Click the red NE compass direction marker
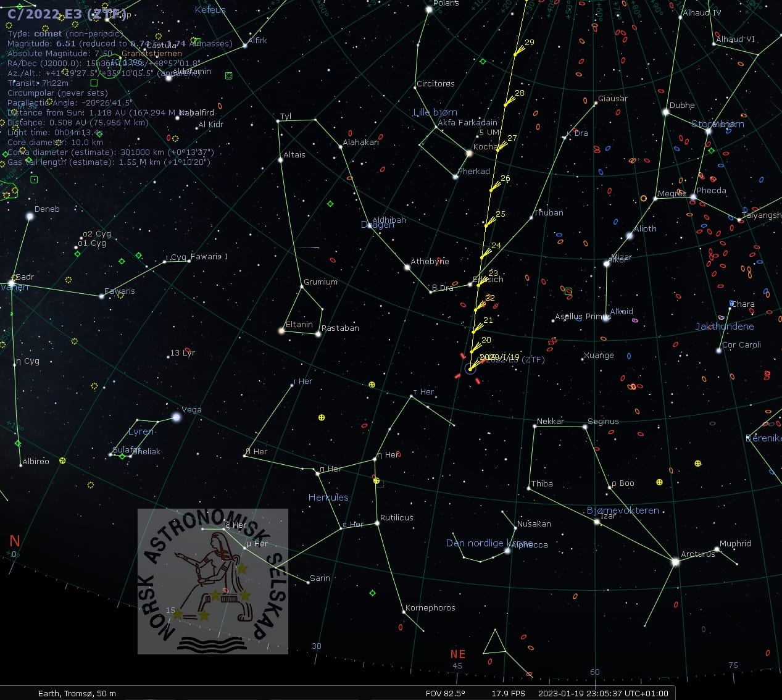This screenshot has height=700, width=782. click(457, 654)
